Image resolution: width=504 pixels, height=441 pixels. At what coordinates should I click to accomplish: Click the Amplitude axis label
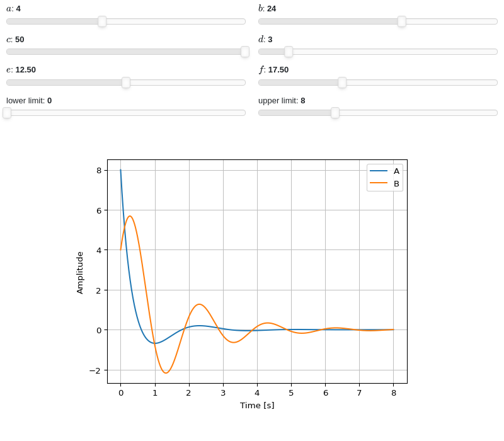pyautogui.click(x=80, y=273)
